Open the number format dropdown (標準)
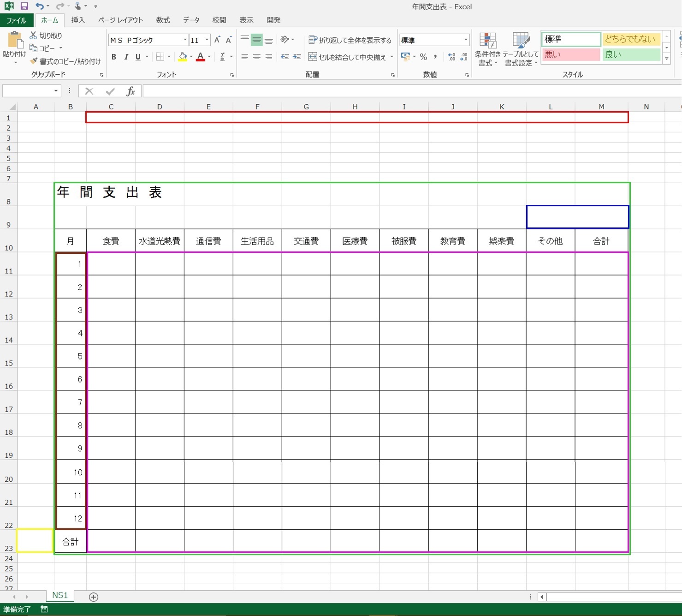 point(466,40)
